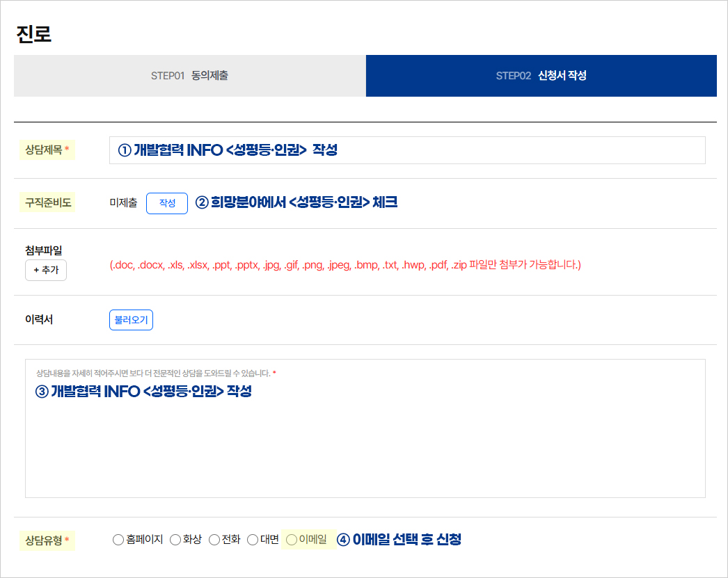728x578 pixels.
Task: Click the 진로 page heading
Action: pyautogui.click(x=34, y=34)
